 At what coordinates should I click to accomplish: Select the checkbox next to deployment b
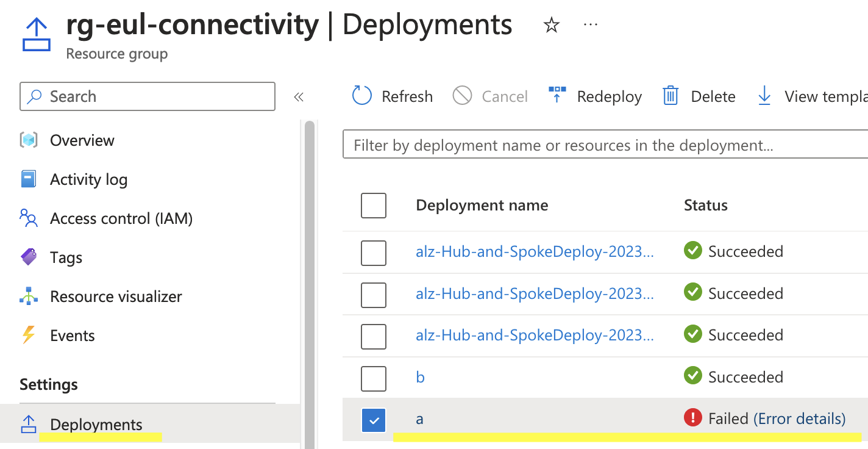(x=374, y=378)
